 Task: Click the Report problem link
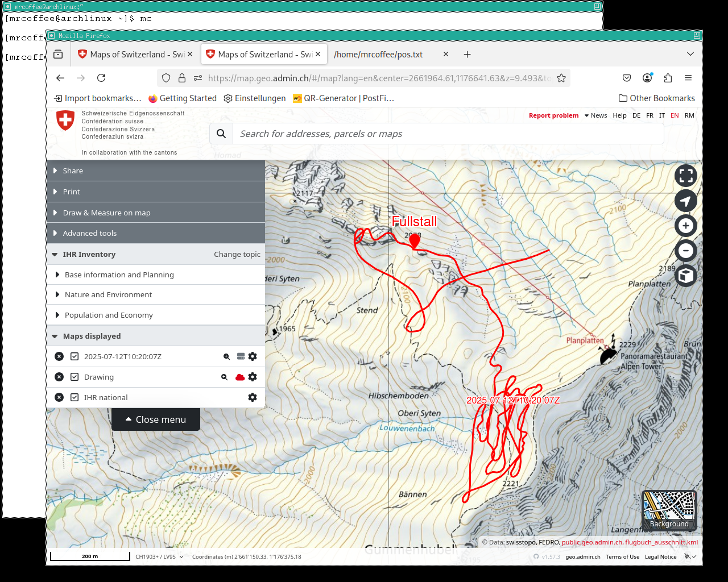point(553,115)
